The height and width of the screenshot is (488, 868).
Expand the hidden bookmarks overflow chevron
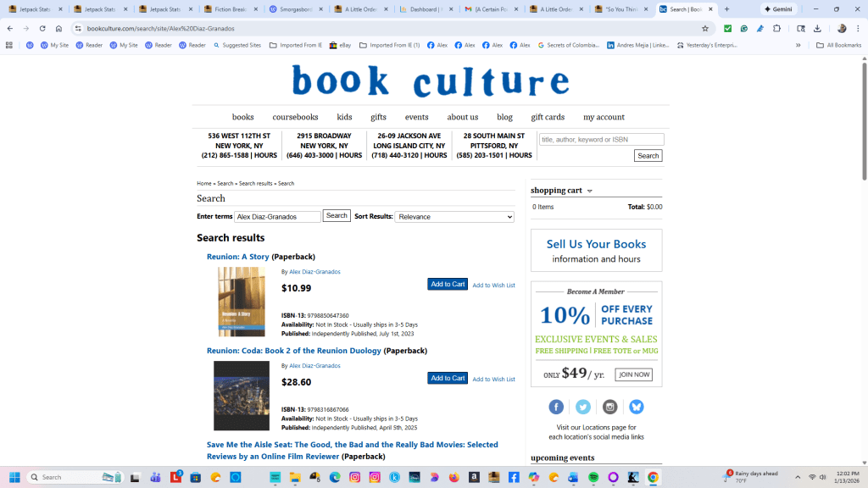tap(798, 45)
